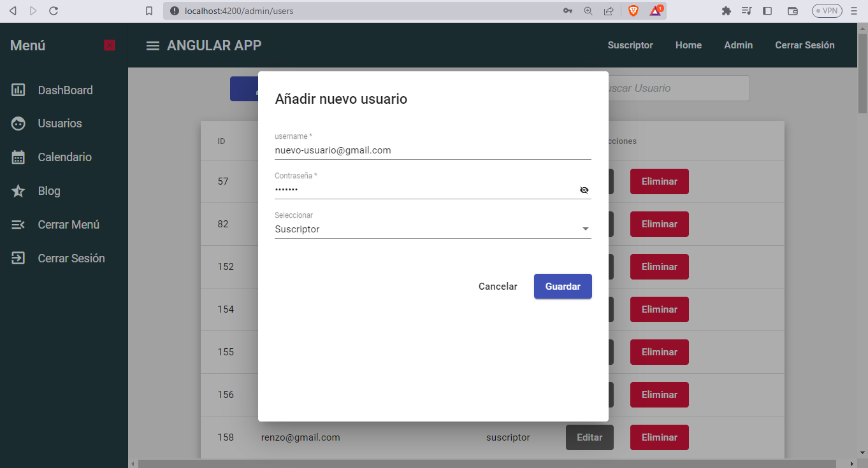Select Home from the navigation bar

688,45
